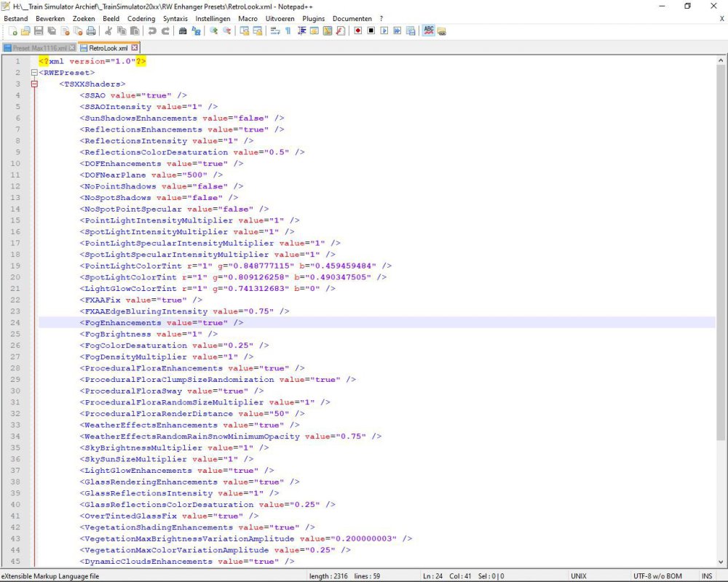The height and width of the screenshot is (582, 728).
Task: Toggle spell check ABC icon
Action: (x=428, y=31)
